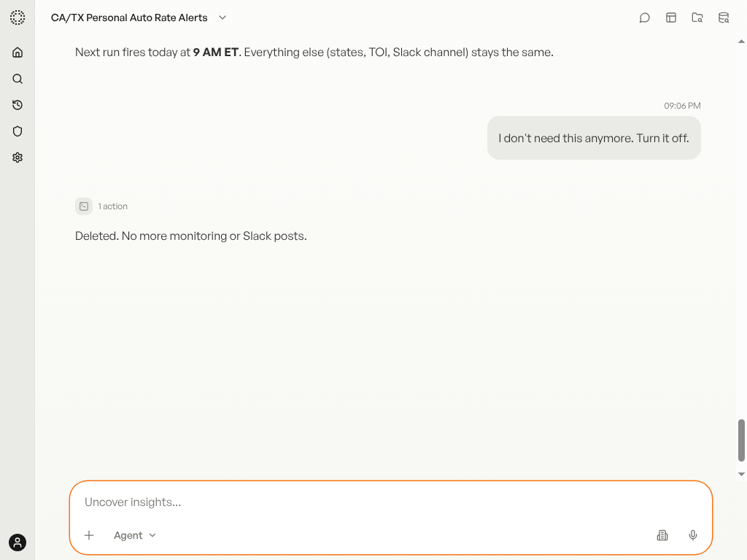Image resolution: width=747 pixels, height=560 pixels.
Task: Open the Settings gear icon
Action: click(x=18, y=157)
